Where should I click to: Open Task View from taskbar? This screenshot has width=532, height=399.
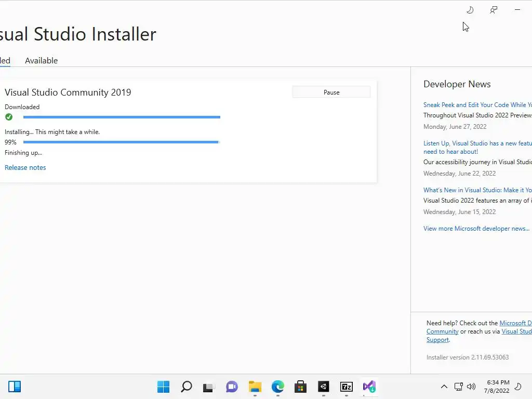[x=209, y=387]
